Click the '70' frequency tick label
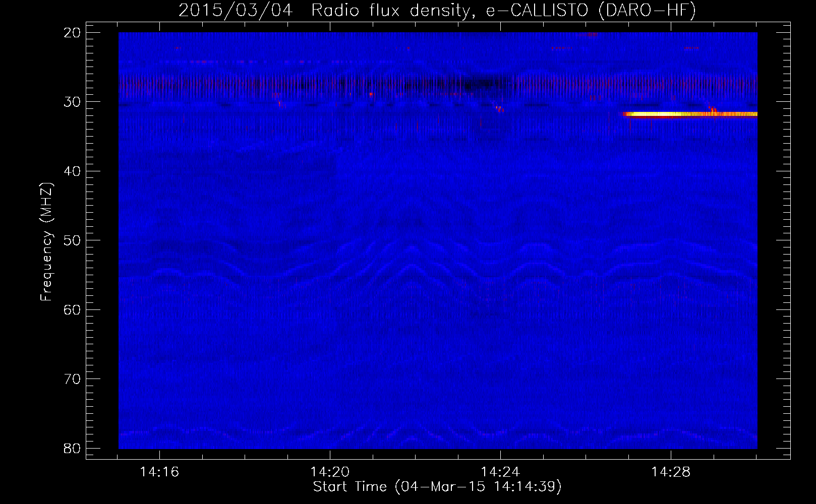The image size is (816, 504). click(73, 379)
